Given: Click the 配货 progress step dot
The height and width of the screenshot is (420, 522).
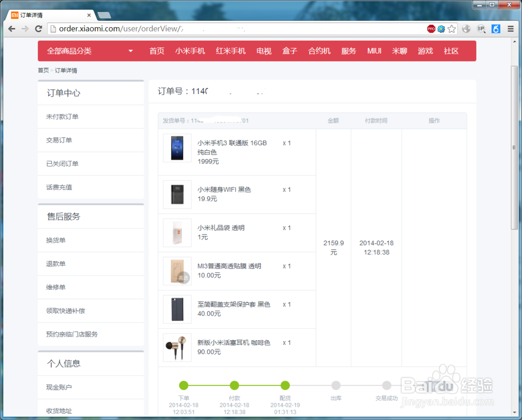Looking at the screenshot, I should click(x=285, y=386).
